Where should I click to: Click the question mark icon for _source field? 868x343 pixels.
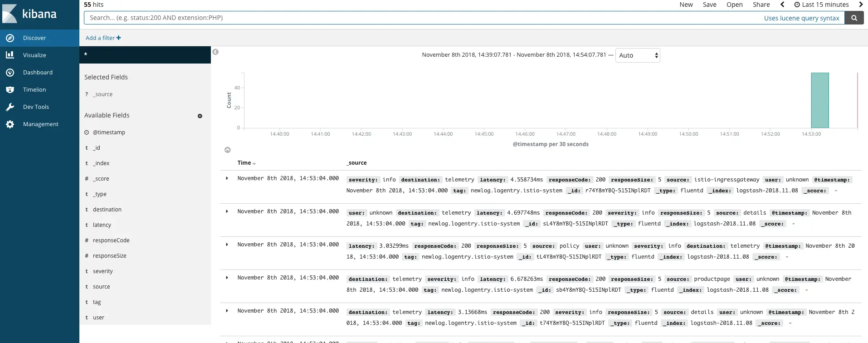click(87, 94)
